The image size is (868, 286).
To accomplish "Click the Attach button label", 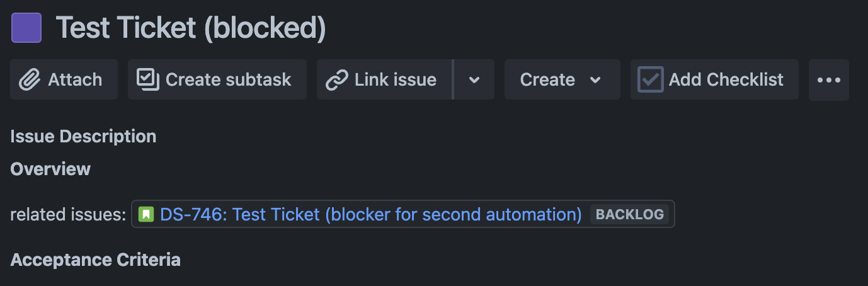I will 75,80.
